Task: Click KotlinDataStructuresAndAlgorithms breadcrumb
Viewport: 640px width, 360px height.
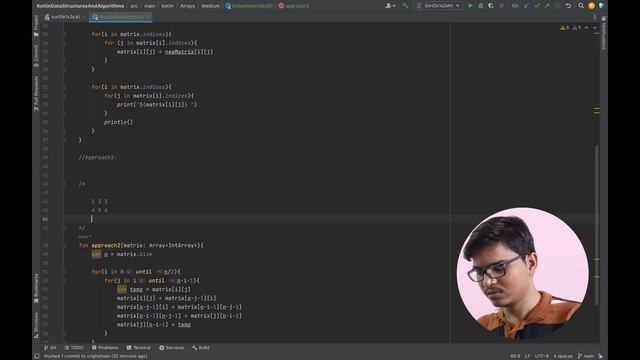Action: [80, 6]
